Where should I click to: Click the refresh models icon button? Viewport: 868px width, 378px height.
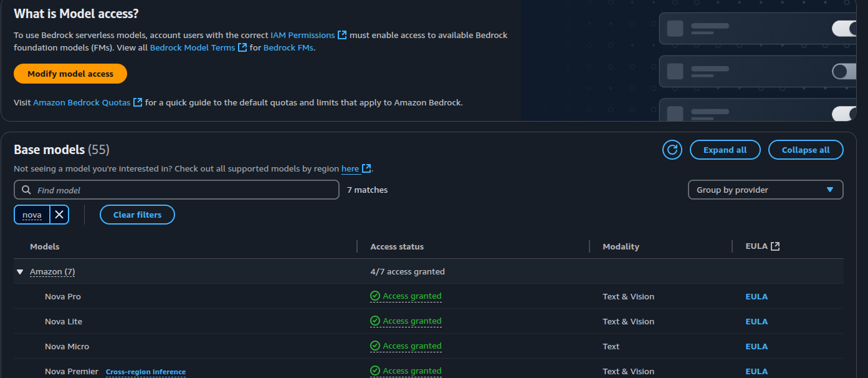point(672,150)
